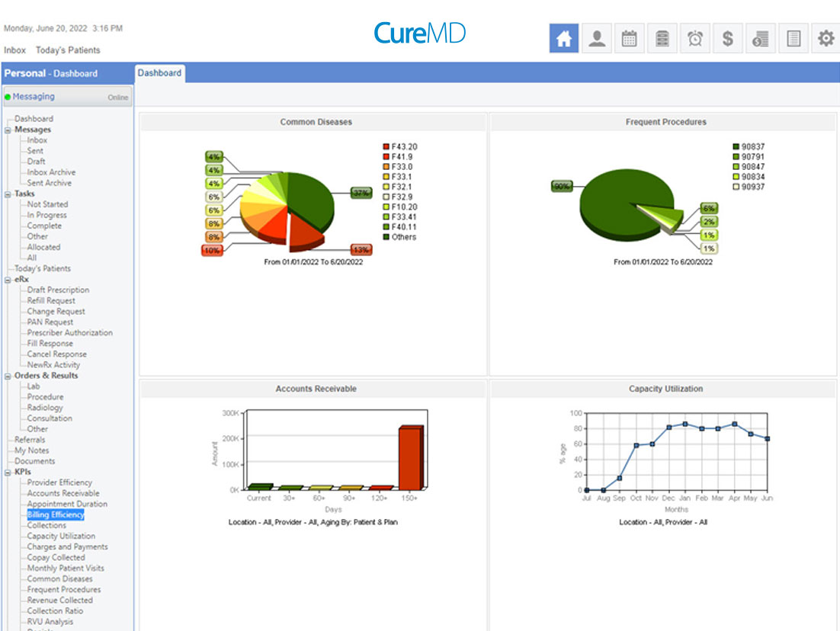The image size is (840, 631).
Task: Switch to the Dashboard tab
Action: 159,73
